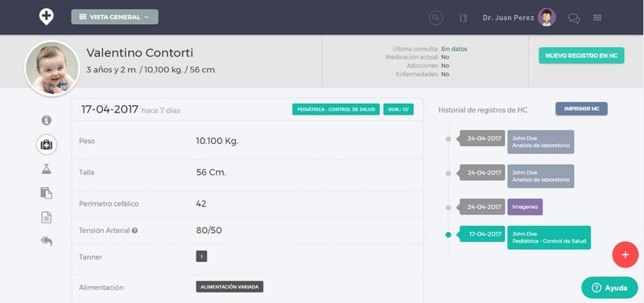Viewport: 644px width, 303px height.
Task: Click the Peso row label
Action: 87,141
